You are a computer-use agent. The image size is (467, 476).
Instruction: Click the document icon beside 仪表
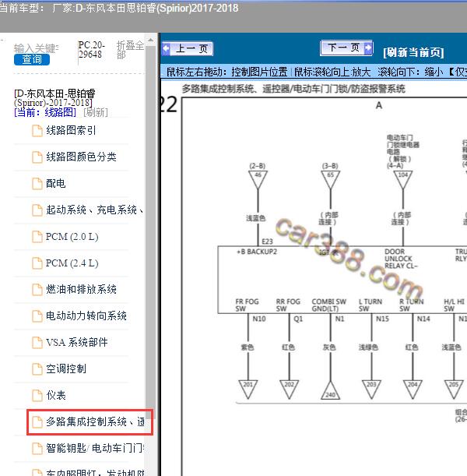[x=37, y=396]
